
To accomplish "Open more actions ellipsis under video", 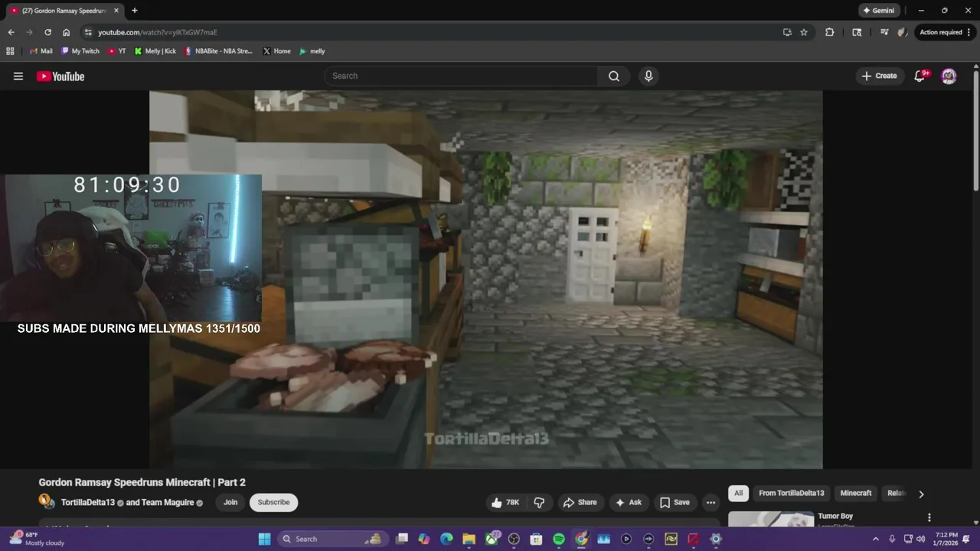I will 710,502.
